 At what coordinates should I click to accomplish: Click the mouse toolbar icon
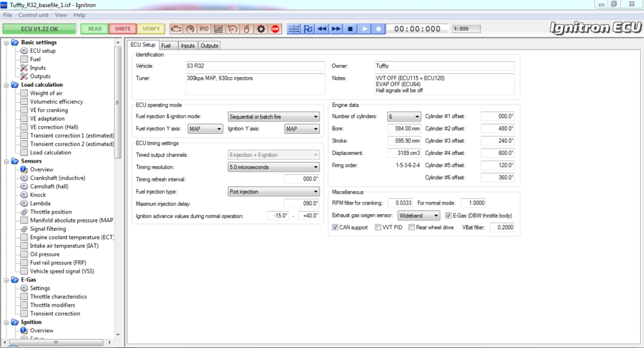(x=247, y=29)
